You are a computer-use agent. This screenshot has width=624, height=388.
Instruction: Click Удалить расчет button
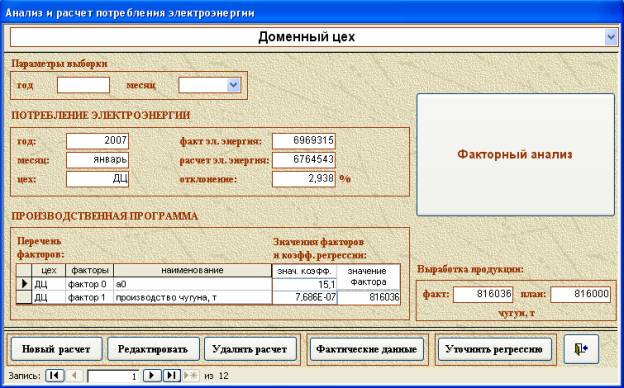click(250, 349)
